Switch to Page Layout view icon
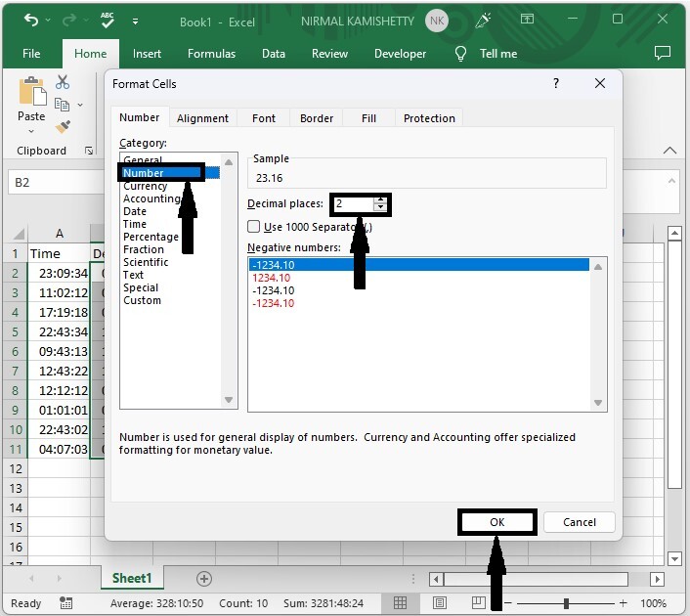 (x=440, y=603)
